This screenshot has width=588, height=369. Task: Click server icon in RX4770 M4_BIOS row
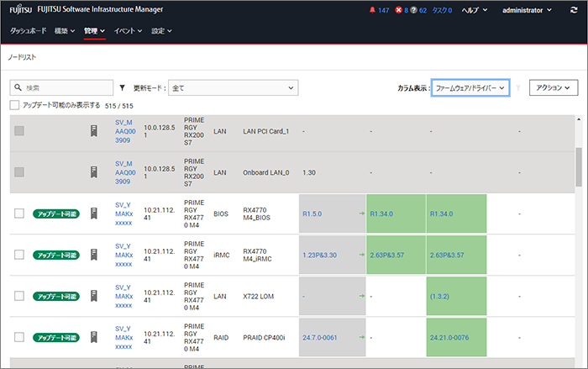[x=94, y=213]
